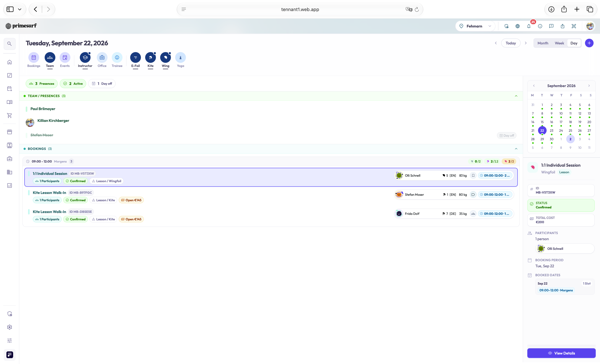This screenshot has height=364, width=600.
Task: Open the Fehmarn location dropdown
Action: click(x=475, y=26)
